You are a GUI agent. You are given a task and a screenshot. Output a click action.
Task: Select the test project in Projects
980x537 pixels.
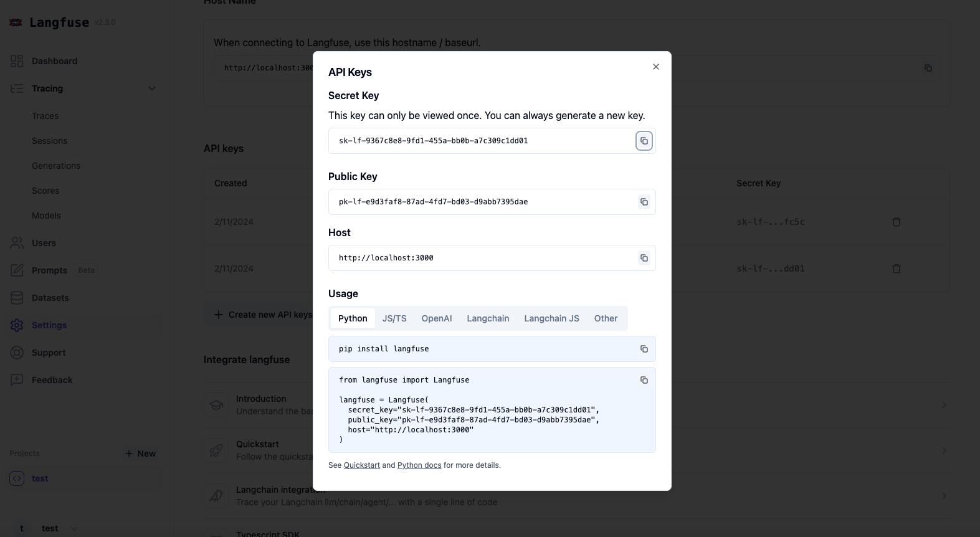point(86,478)
